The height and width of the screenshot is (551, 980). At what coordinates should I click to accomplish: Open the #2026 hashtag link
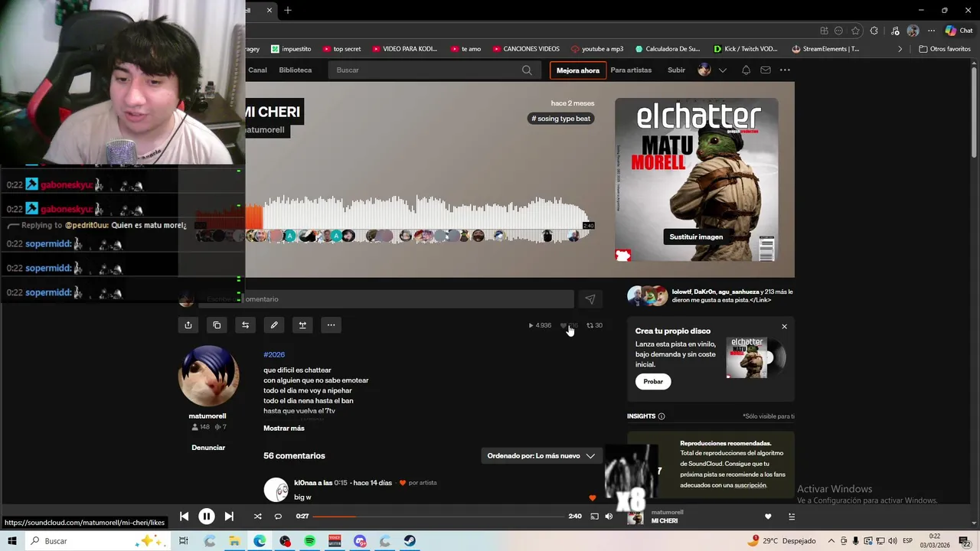[274, 354]
